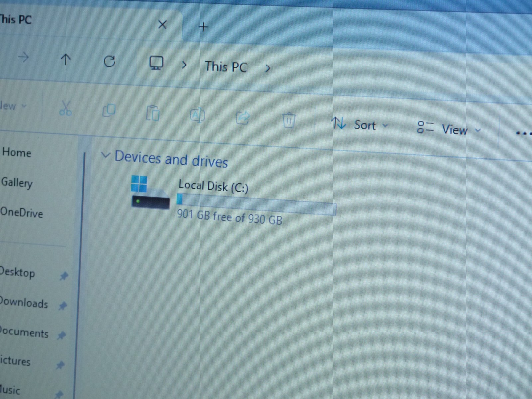This screenshot has width=532, height=399.
Task: Click the Forward navigation arrow
Action: tap(23, 58)
